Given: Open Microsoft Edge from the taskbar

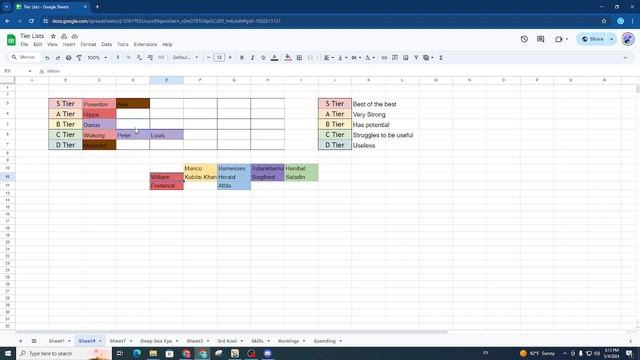Looking at the screenshot, I should pos(137,353).
